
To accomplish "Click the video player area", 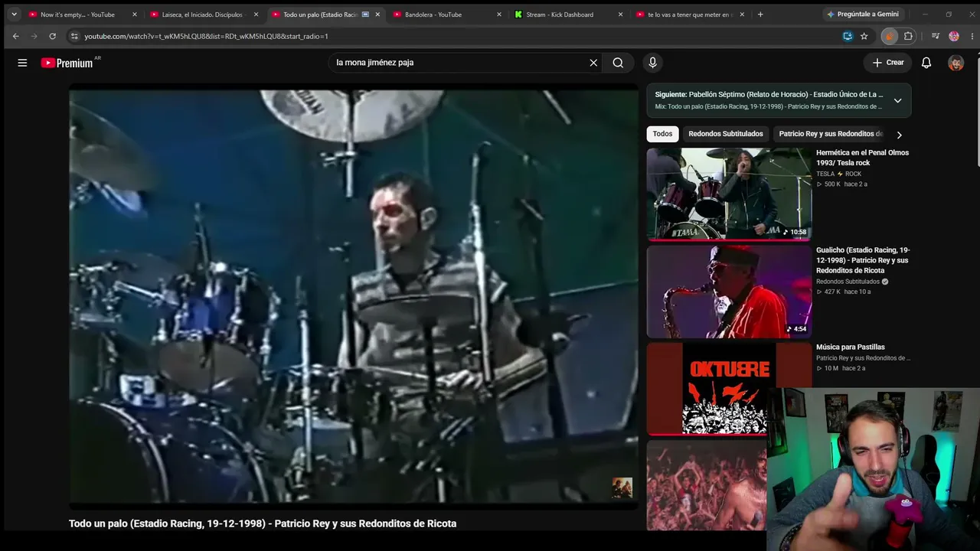I will [x=354, y=297].
